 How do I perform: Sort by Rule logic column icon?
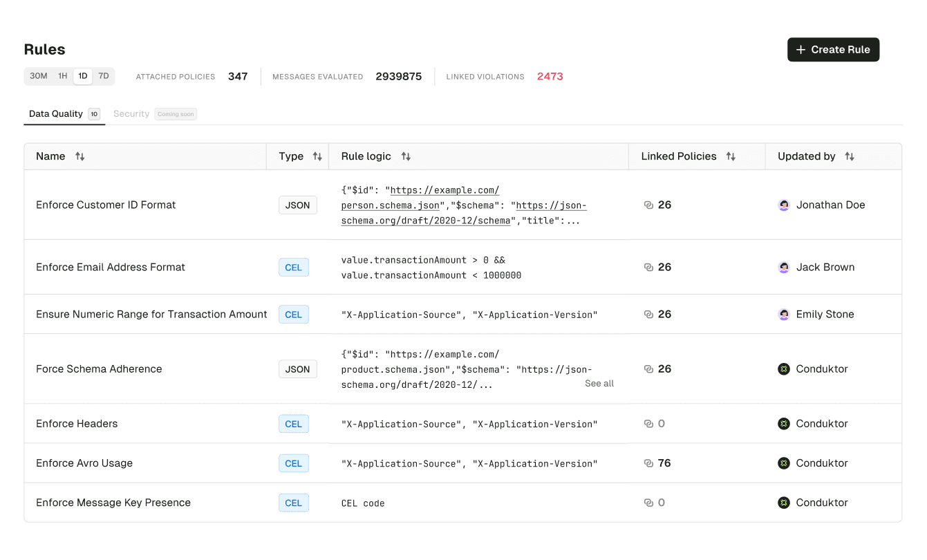pyautogui.click(x=406, y=156)
